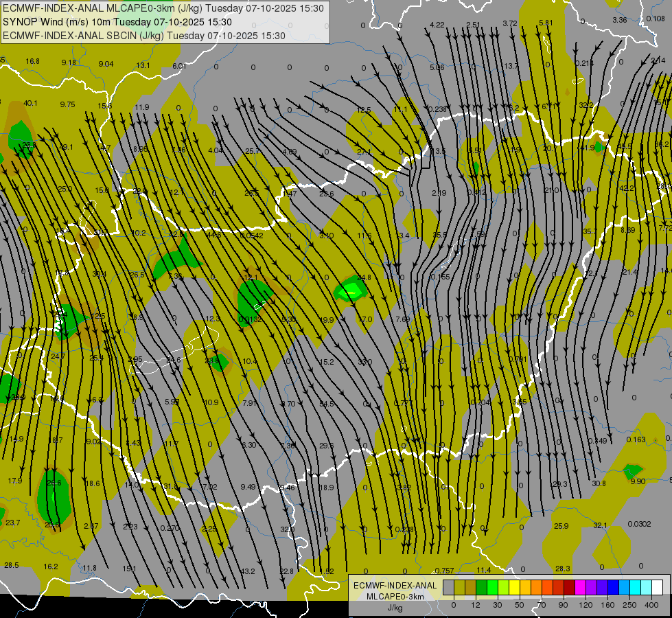Click the SBCIN layer title line

[x=143, y=36]
